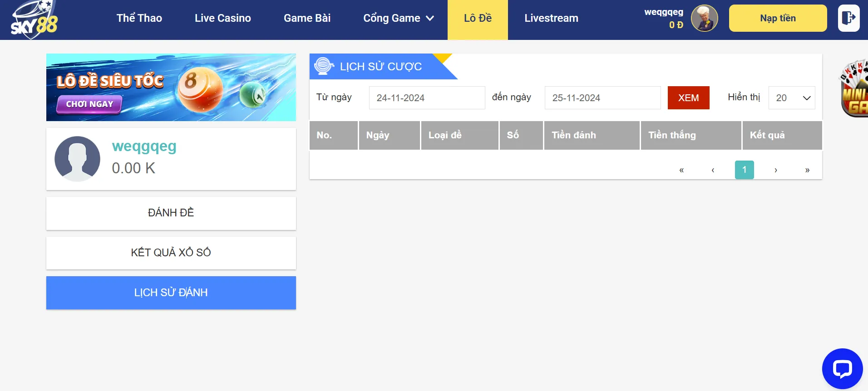Click the logout door icon
This screenshot has width=868, height=391.
click(x=848, y=18)
